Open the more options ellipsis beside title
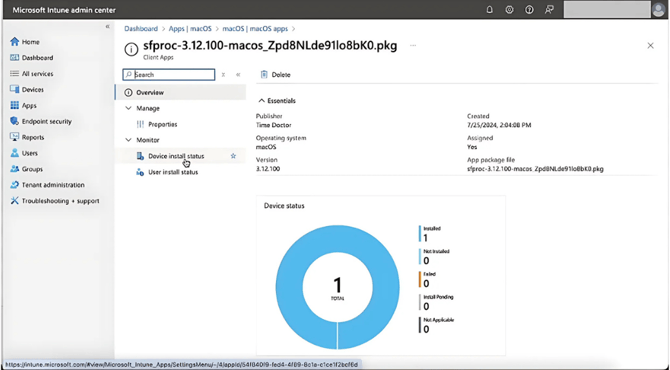The width and height of the screenshot is (670, 370). coord(413,45)
